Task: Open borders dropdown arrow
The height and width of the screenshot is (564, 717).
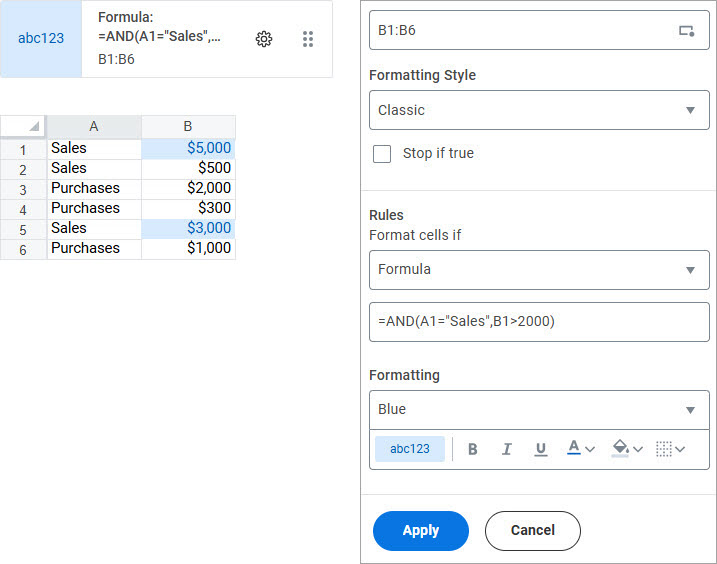Action: 680,450
